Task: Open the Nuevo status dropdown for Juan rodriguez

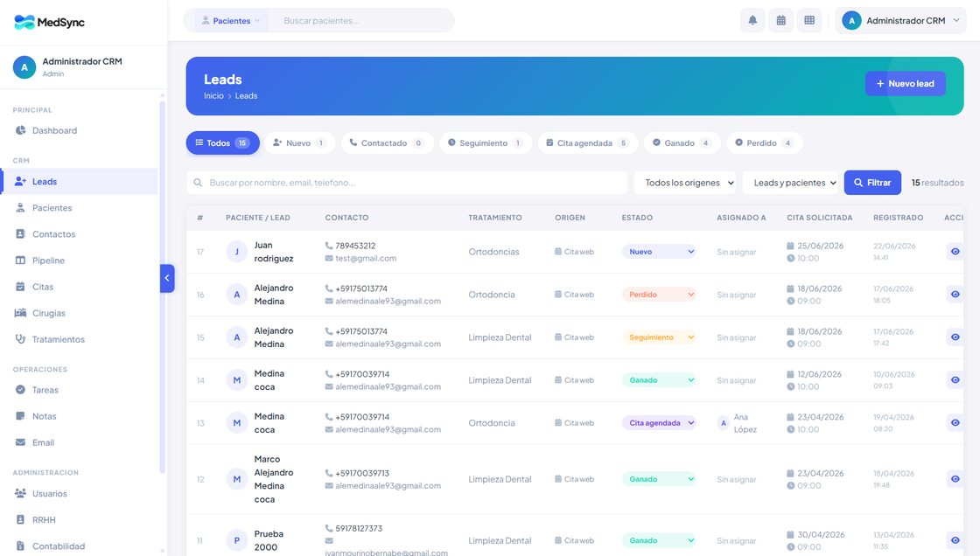Action: coord(659,252)
